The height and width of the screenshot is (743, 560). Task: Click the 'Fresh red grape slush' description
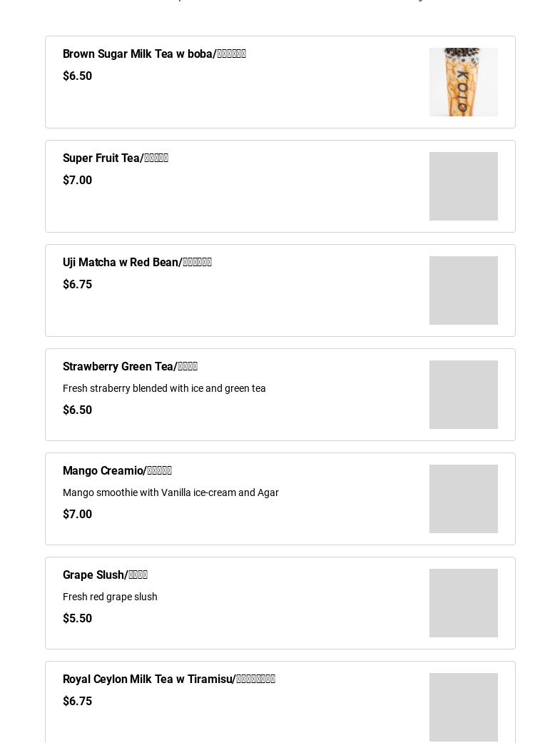pyautogui.click(x=110, y=597)
